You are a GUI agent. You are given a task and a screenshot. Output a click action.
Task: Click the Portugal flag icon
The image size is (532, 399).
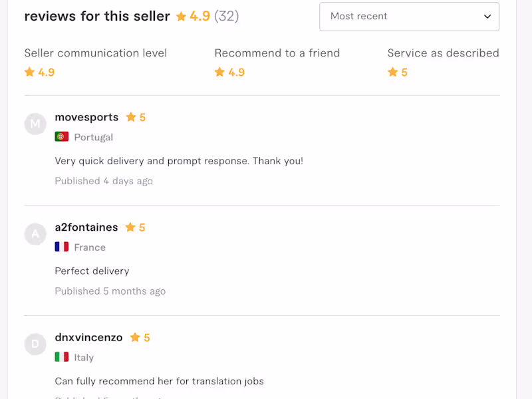[62, 137]
